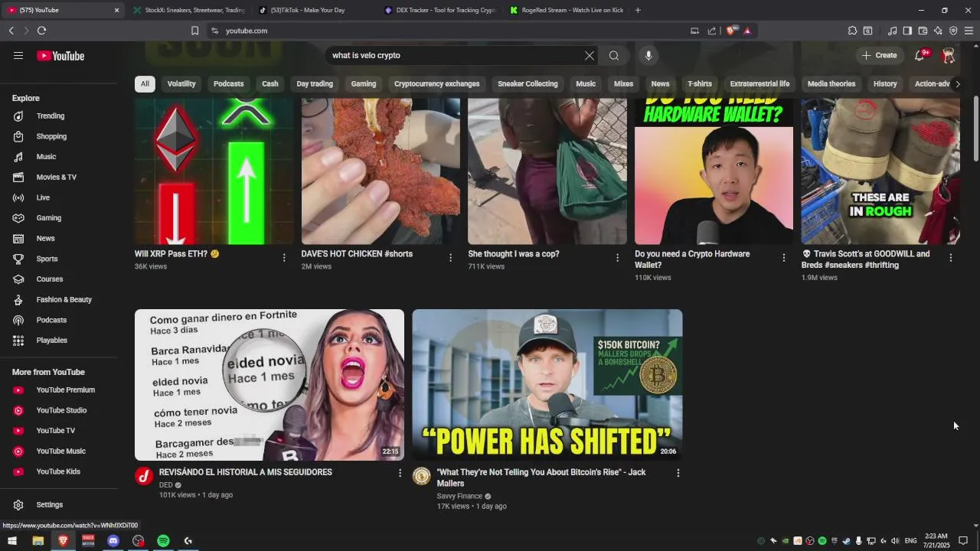
Task: Open the Savvy Finance channel link
Action: 459,497
